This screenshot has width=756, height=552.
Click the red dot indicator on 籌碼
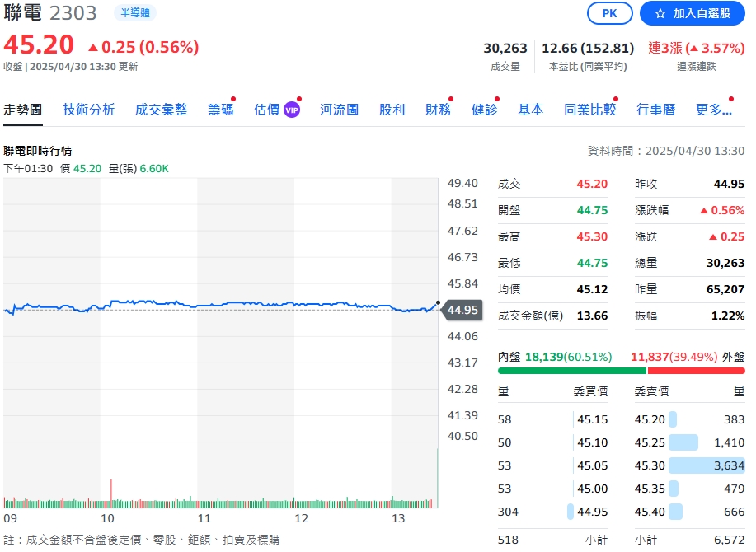pyautogui.click(x=233, y=99)
